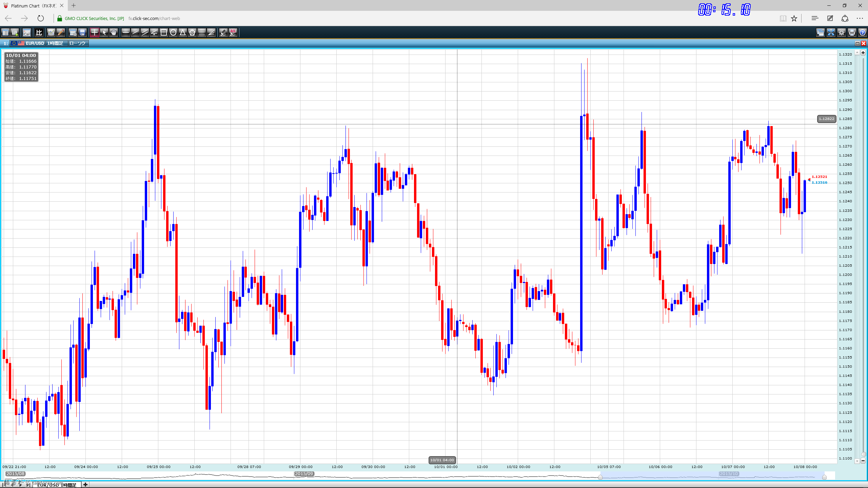Select the angled line with anchor tool
Viewport: 868px width, 488px height.
pyautogui.click(x=154, y=33)
